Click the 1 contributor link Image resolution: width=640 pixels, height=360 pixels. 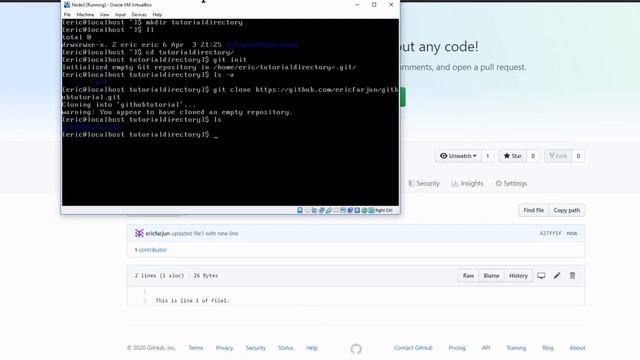(x=151, y=250)
